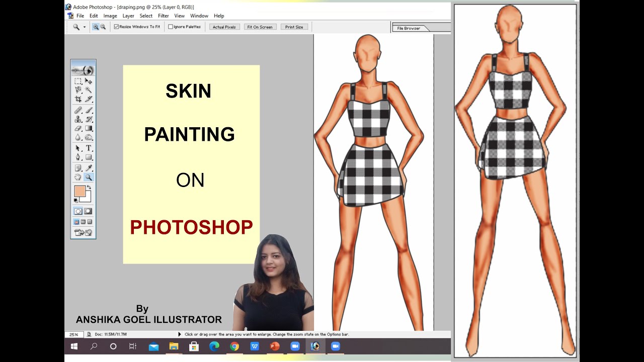Screen dimensions: 644x362
Task: Switch to Standard editing mode
Action: tap(78, 211)
